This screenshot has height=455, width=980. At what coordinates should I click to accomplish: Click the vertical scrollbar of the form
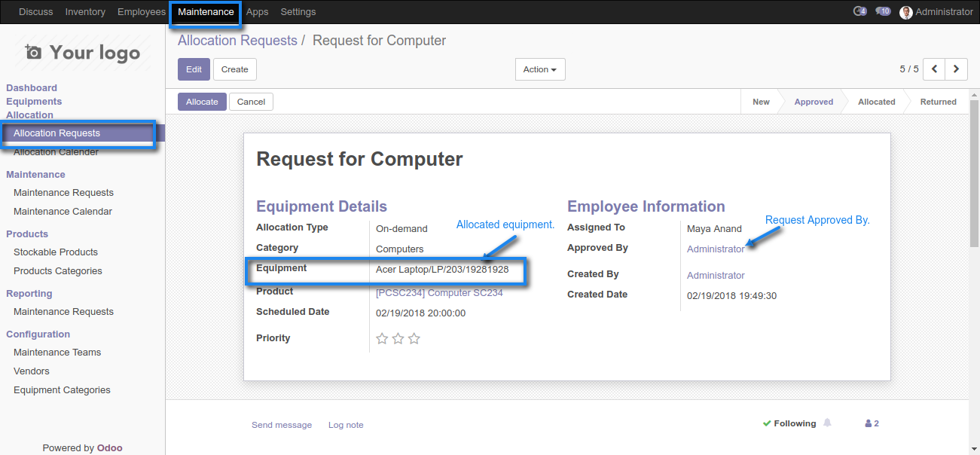pyautogui.click(x=973, y=173)
